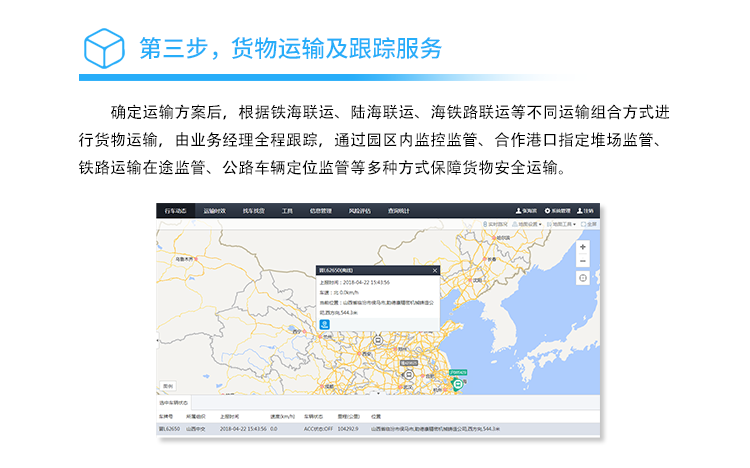The width and height of the screenshot is (750, 468).
Task: Open the 信息管理 menu
Action: (x=321, y=211)
